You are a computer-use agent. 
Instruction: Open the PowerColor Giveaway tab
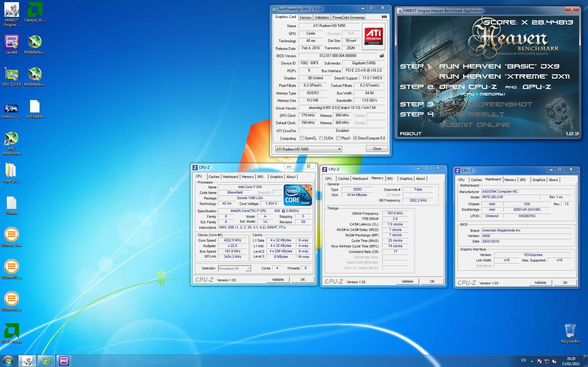tap(348, 17)
